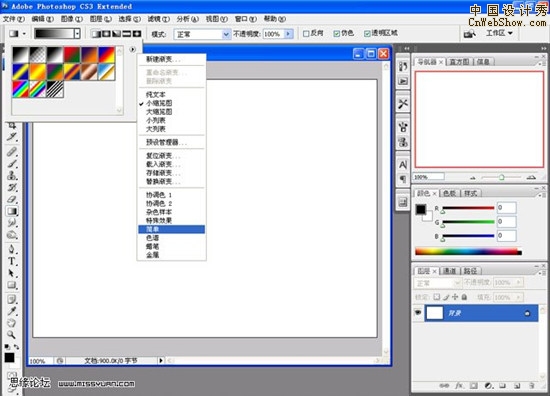
Task: Select the Diamond gradient style icon
Action: pyautogui.click(x=136, y=34)
